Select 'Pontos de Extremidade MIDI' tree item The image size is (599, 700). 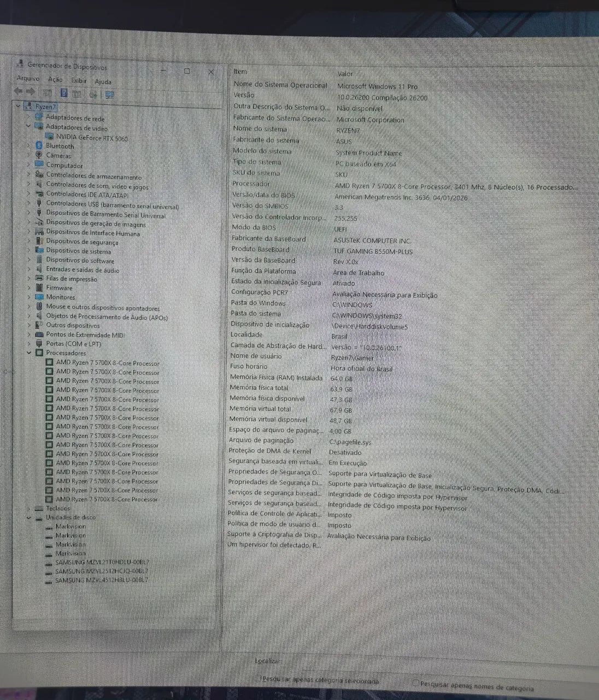pos(85,334)
